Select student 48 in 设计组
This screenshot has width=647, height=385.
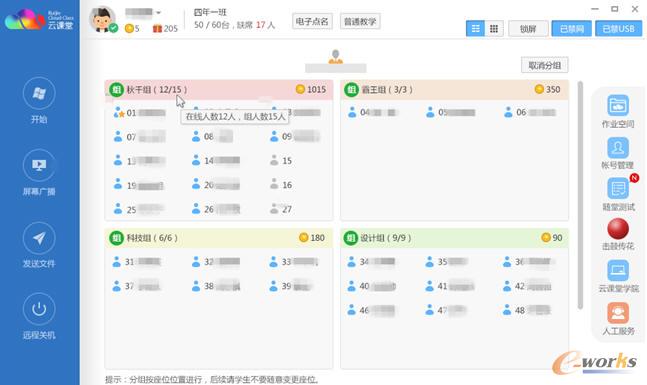(527, 310)
